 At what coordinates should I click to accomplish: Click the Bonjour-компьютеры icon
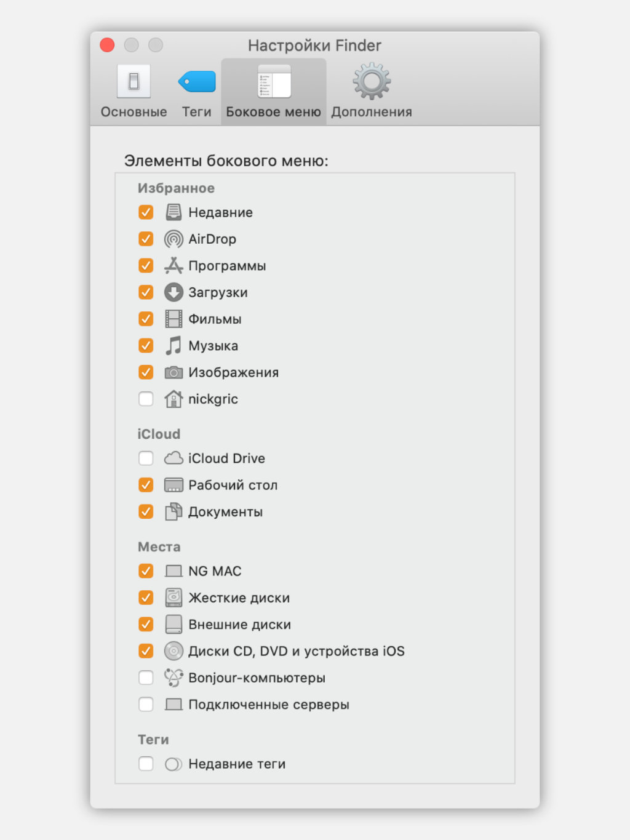click(173, 678)
